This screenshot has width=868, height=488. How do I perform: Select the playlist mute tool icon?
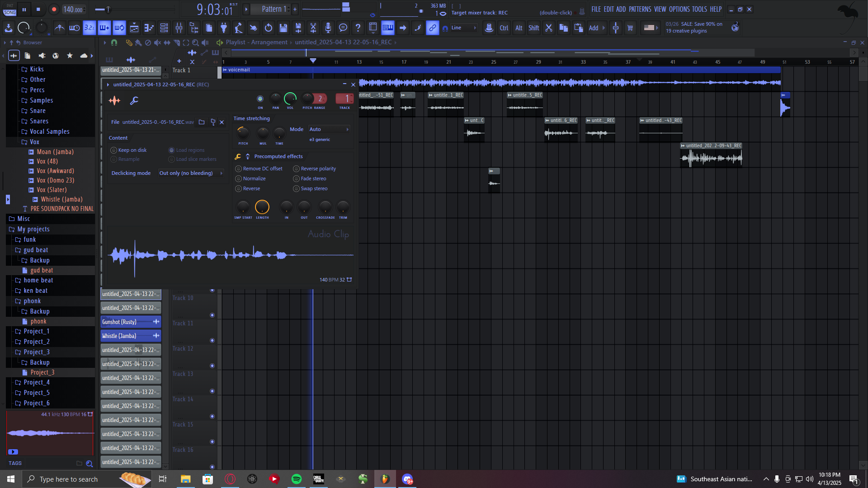pos(157,42)
